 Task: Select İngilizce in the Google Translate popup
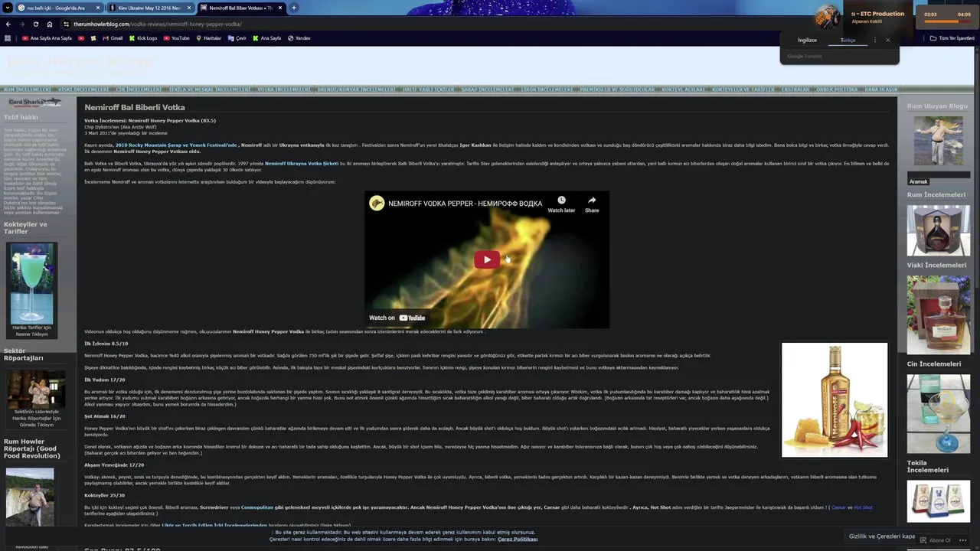click(807, 40)
